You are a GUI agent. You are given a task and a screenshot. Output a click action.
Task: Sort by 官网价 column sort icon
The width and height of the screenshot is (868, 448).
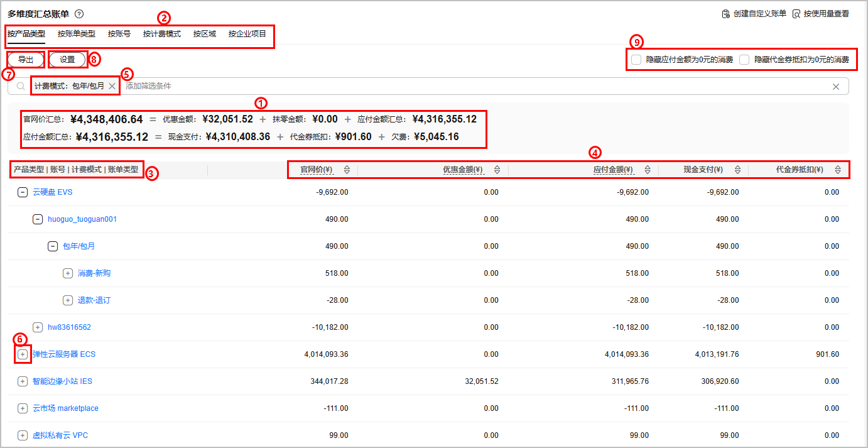click(x=347, y=170)
